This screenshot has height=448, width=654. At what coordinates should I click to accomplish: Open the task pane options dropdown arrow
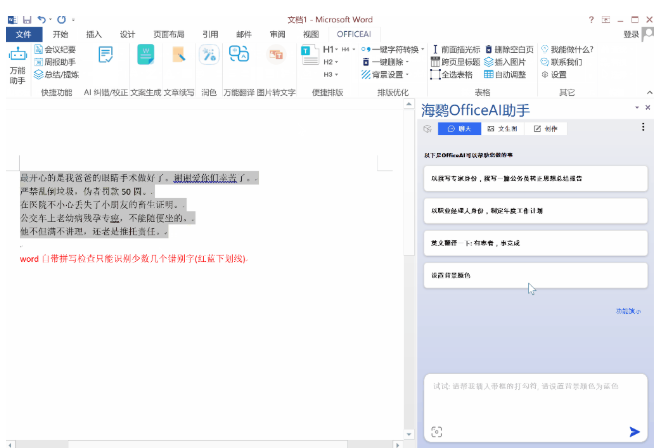pos(637,108)
